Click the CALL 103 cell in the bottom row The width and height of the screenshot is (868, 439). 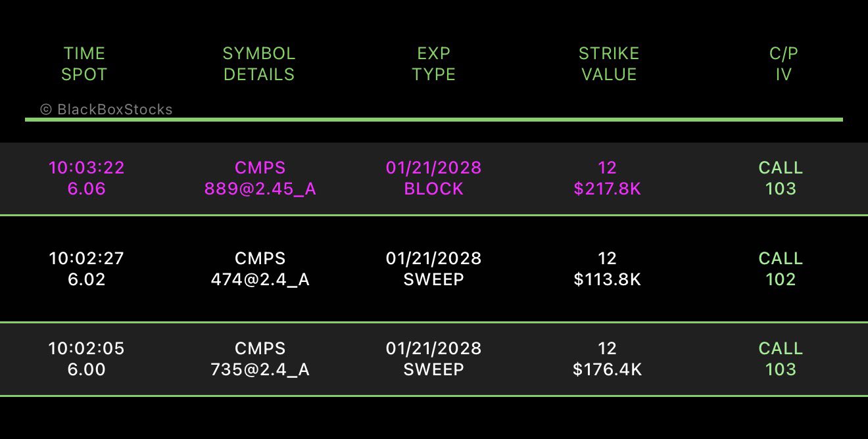coord(781,359)
